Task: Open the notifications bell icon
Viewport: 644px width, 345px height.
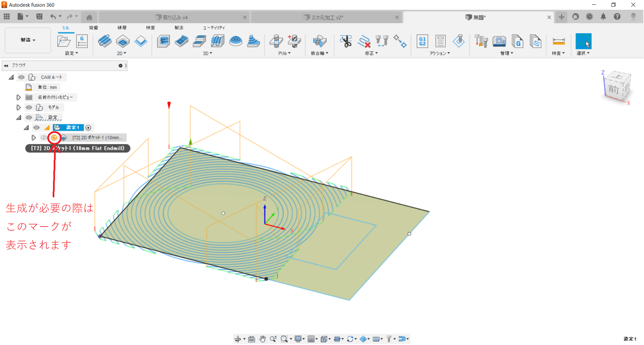Action: [x=603, y=17]
